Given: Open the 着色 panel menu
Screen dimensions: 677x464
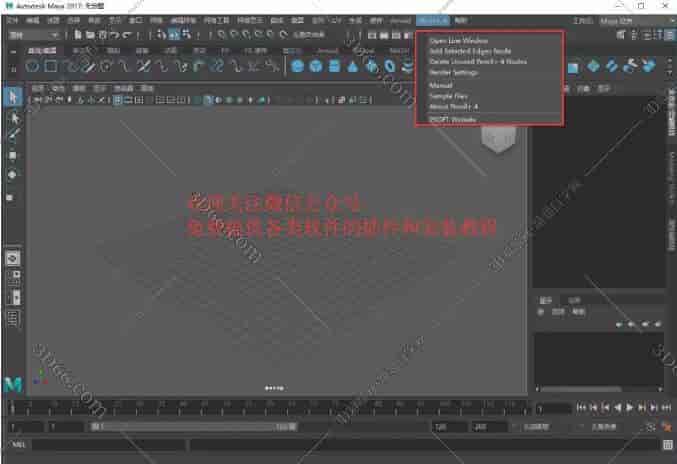Looking at the screenshot, I should 58,88.
